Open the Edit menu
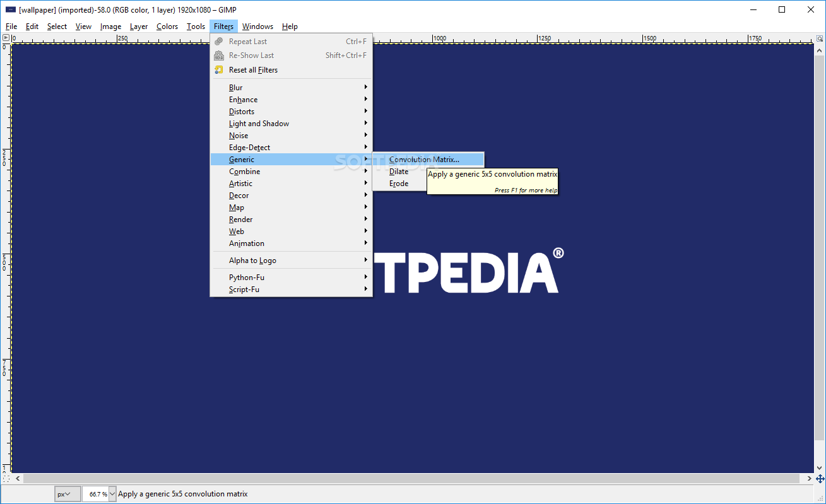This screenshot has width=826, height=504. [32, 26]
